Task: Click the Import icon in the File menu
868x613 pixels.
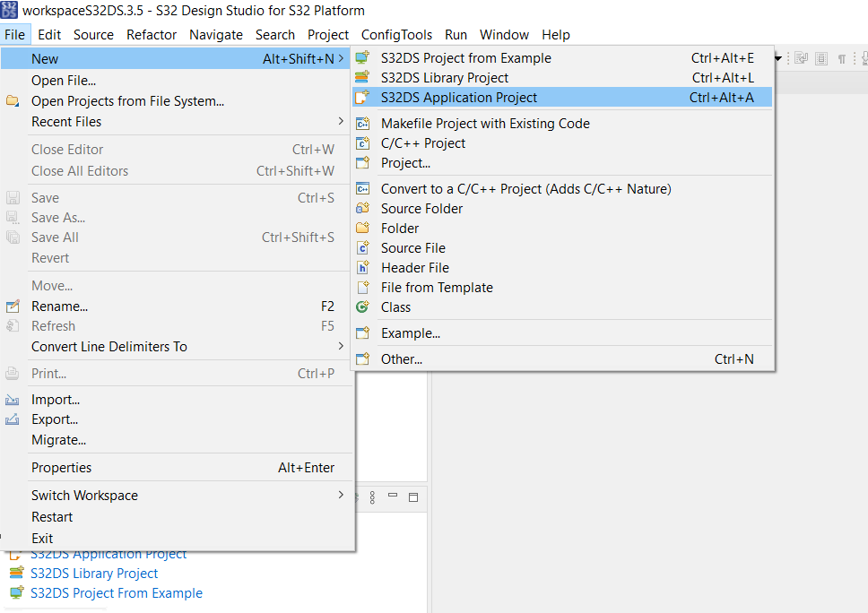Action: coord(12,399)
